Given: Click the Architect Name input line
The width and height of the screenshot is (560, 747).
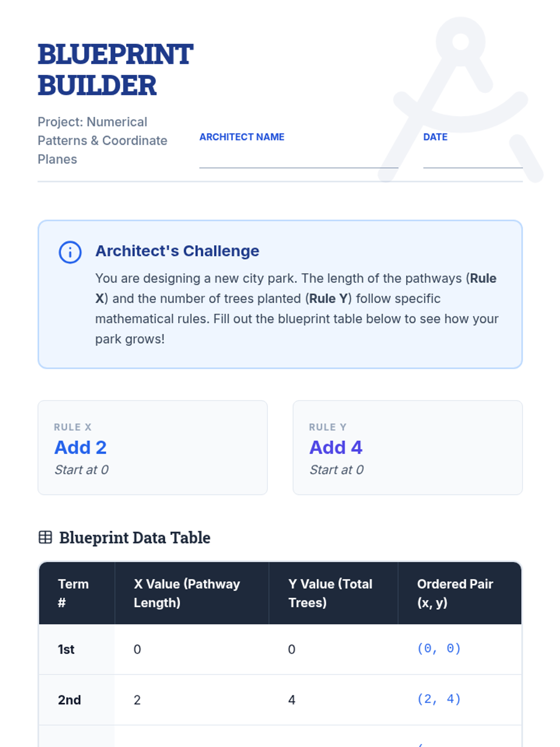Looking at the screenshot, I should 298,159.
